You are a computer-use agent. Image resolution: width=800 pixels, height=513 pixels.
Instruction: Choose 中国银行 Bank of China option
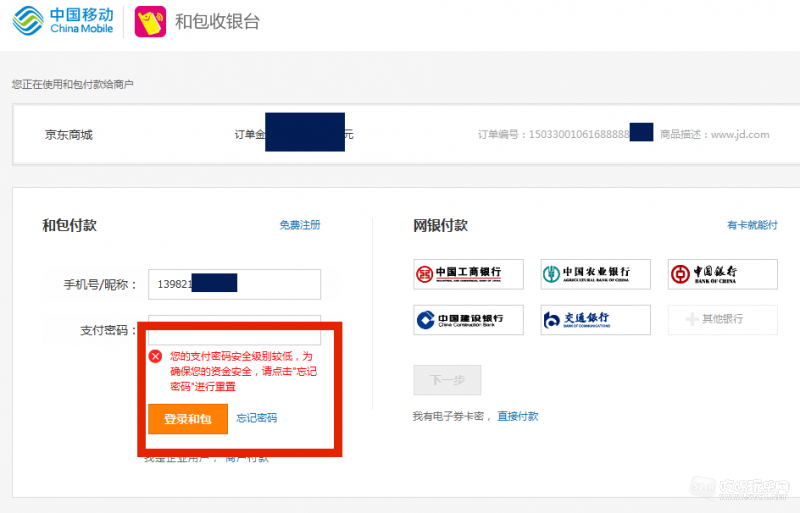(x=722, y=274)
